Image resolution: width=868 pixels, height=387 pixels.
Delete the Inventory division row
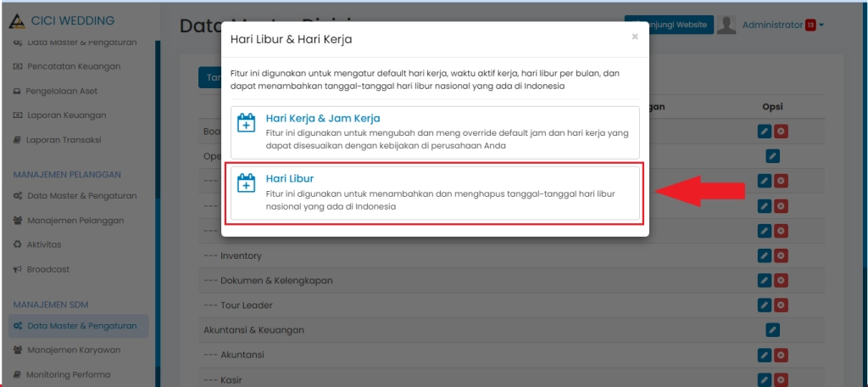[x=781, y=255]
